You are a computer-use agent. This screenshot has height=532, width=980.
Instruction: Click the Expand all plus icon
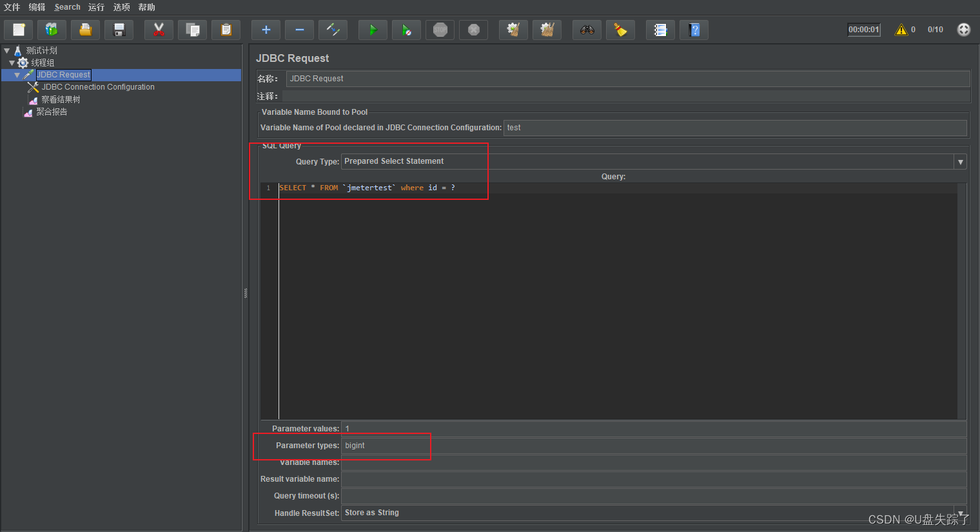[266, 29]
